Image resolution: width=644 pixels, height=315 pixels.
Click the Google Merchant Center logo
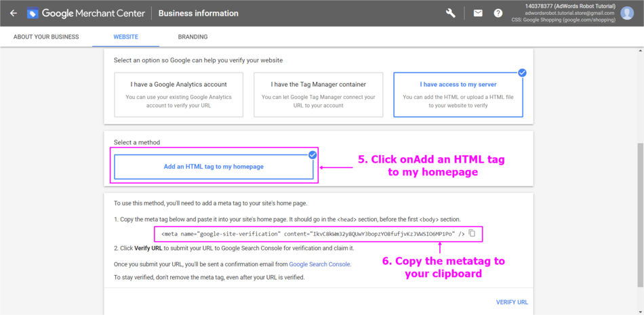[x=33, y=14]
